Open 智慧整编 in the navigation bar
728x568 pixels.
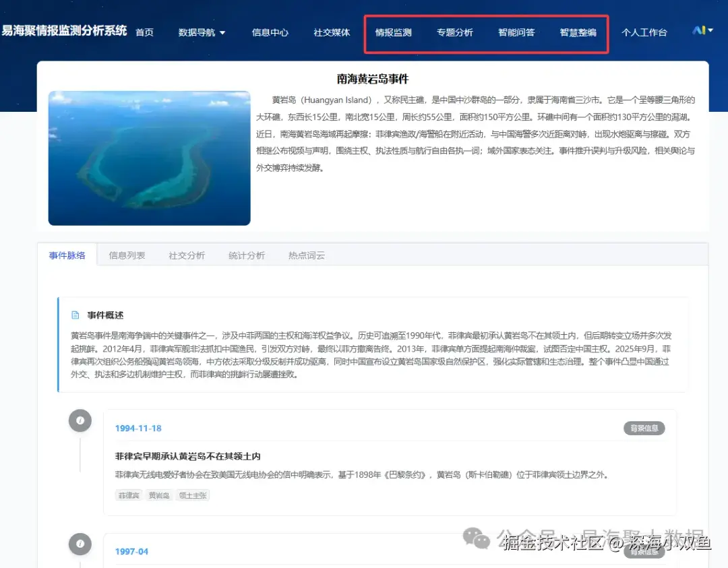[578, 32]
